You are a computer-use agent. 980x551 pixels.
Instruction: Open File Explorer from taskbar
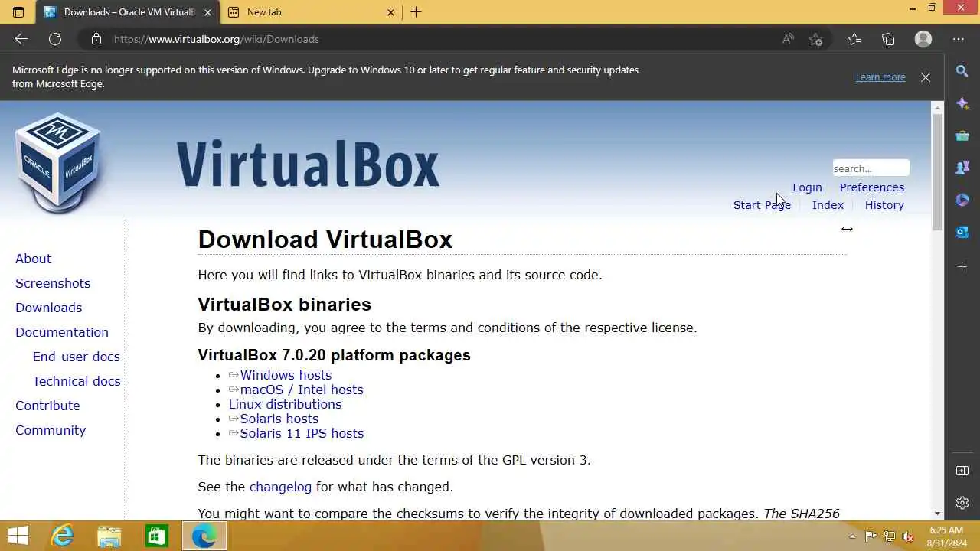[x=109, y=536]
